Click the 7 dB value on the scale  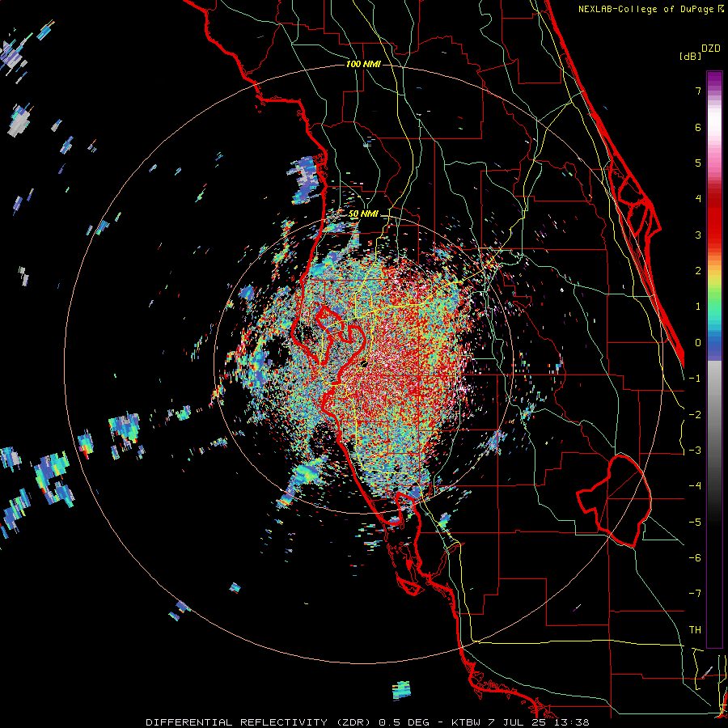click(x=698, y=91)
